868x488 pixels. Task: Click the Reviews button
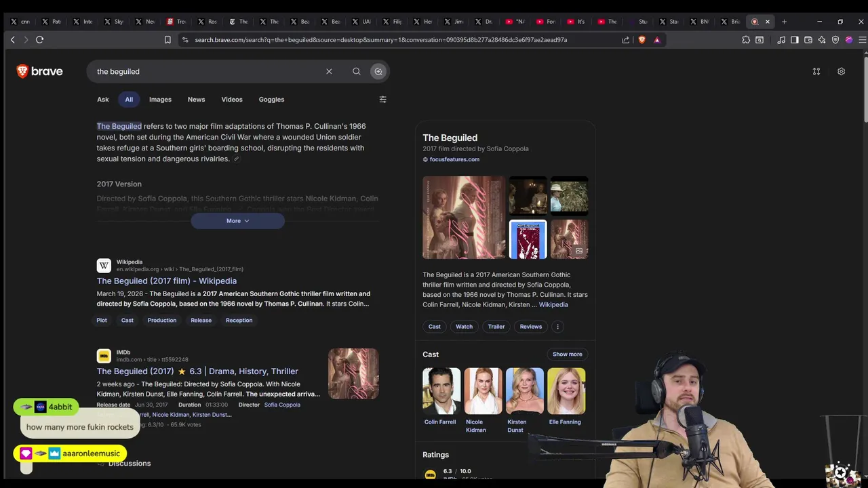pyautogui.click(x=531, y=327)
